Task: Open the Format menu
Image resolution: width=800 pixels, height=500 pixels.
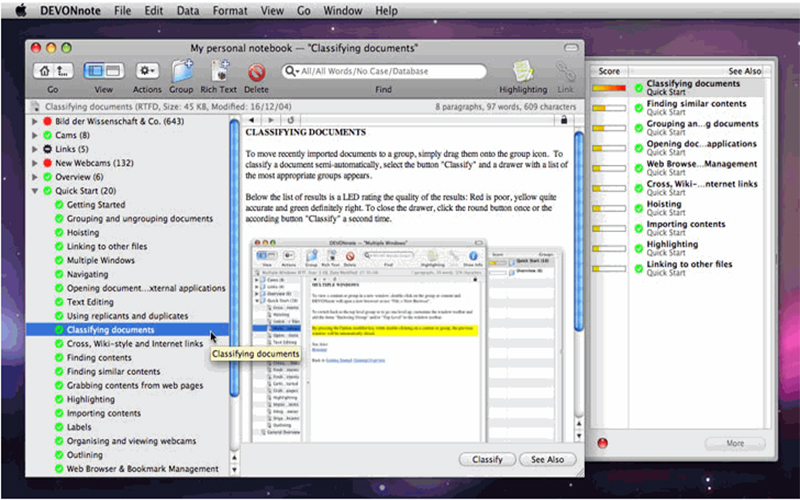Action: [230, 10]
